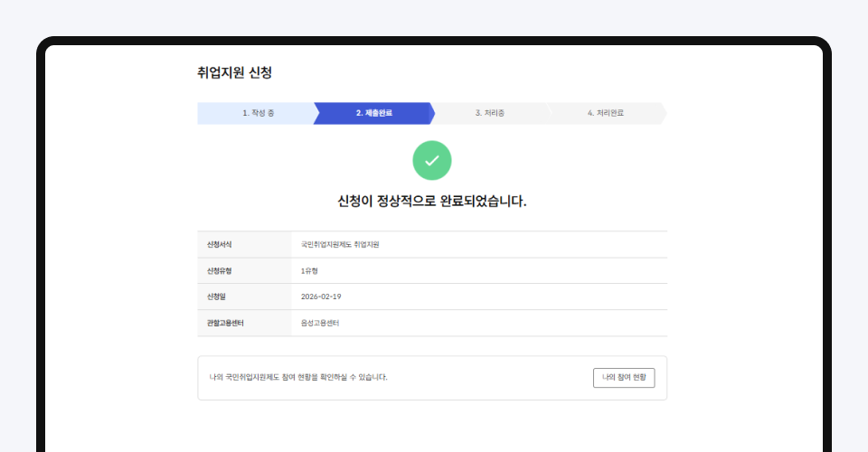The image size is (868, 452).
Task: Click the arrow divider between 처리중 and 처리완료
Action: 548,113
